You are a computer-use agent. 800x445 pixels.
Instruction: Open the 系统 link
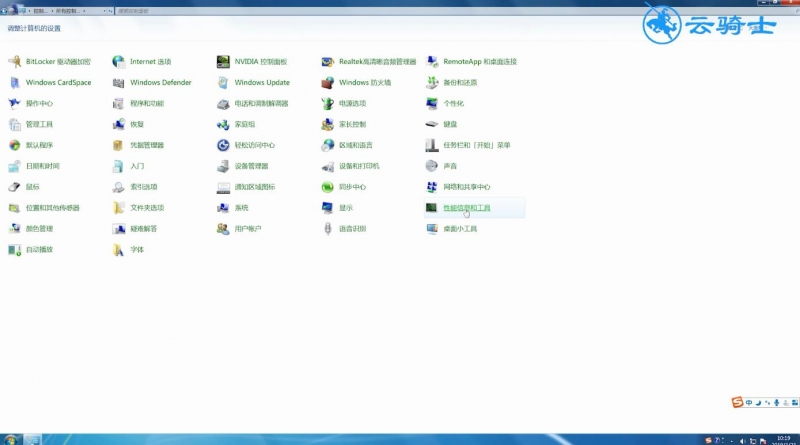241,208
